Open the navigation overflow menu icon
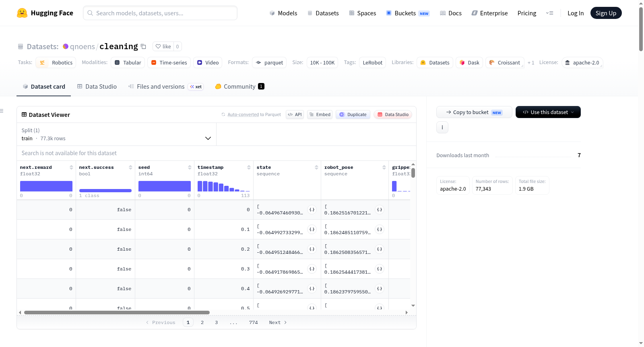This screenshot has height=347, width=644. [549, 13]
